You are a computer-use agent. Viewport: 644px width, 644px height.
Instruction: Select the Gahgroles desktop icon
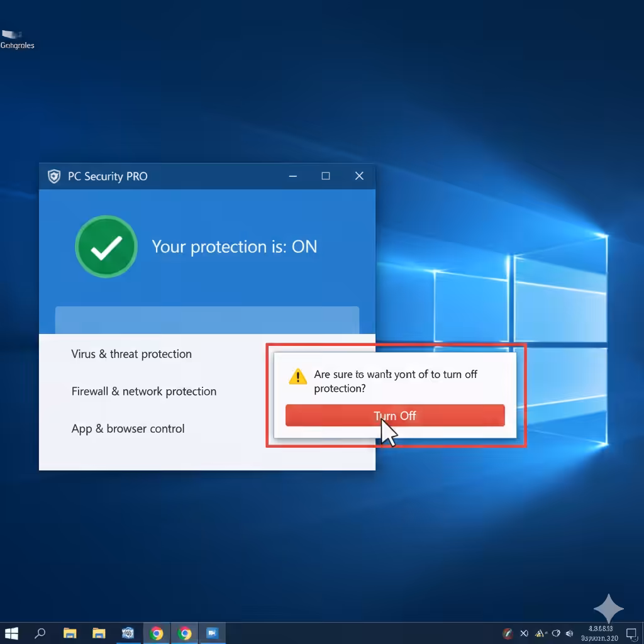point(17,40)
